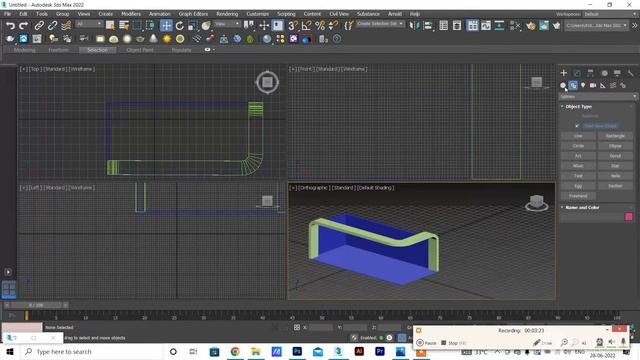Click the Circle spline button
The width and height of the screenshot is (640, 360).
point(578,146)
